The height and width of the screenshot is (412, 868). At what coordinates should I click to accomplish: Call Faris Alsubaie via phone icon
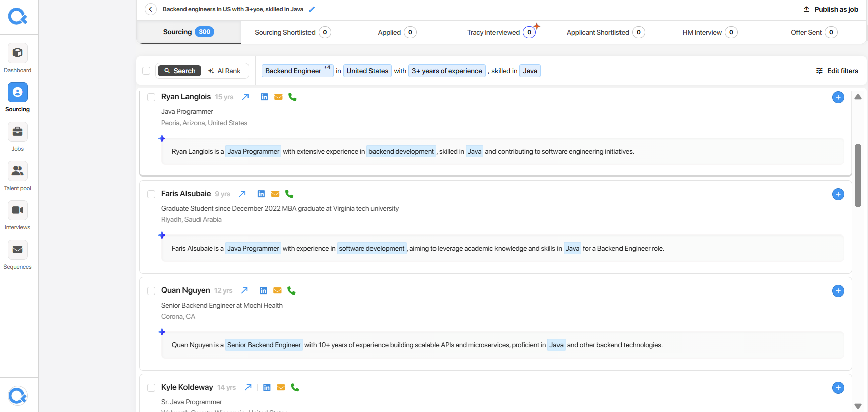point(289,194)
